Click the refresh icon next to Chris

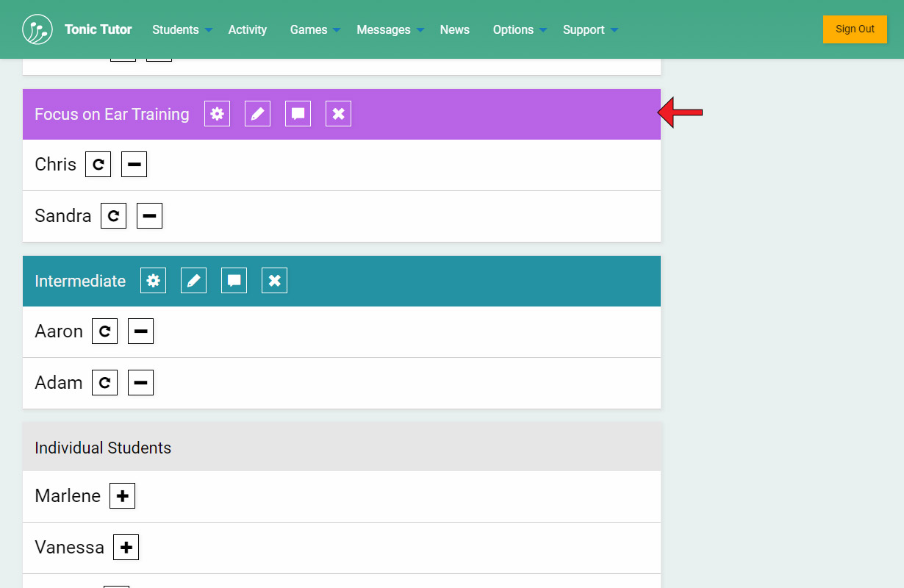point(98,165)
